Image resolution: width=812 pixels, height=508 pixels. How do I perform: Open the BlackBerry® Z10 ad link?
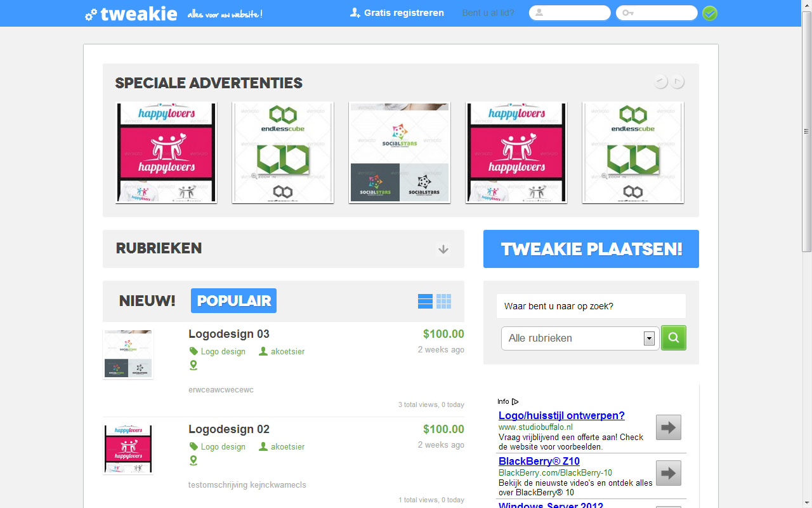pos(539,462)
